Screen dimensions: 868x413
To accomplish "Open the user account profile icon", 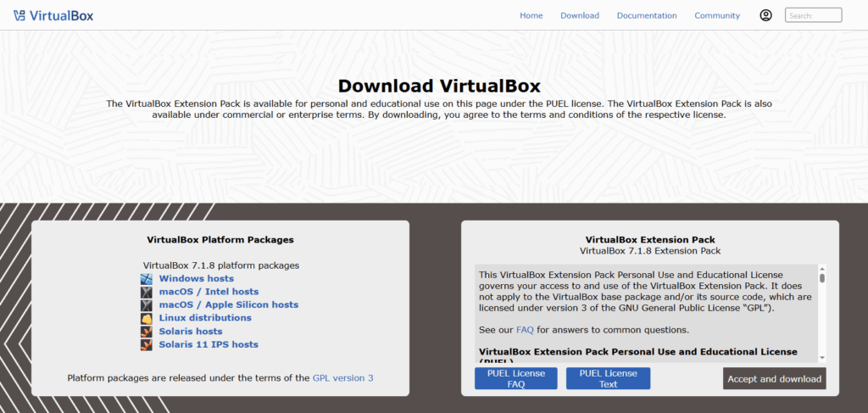I will 765,15.
